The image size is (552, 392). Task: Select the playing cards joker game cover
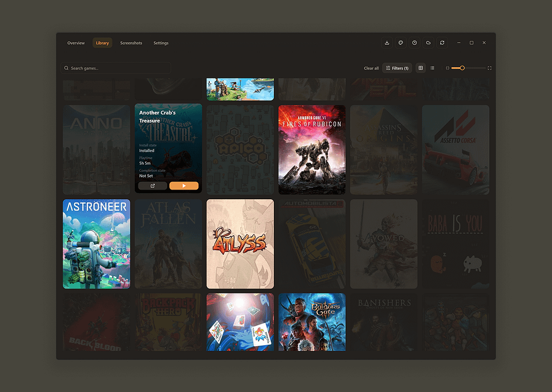tap(240, 322)
